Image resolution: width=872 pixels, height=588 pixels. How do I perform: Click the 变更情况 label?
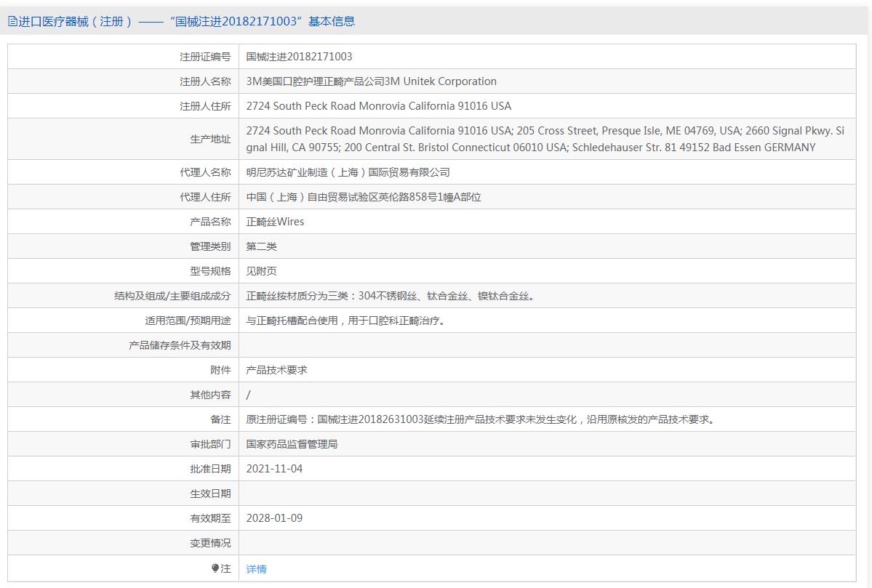(210, 543)
